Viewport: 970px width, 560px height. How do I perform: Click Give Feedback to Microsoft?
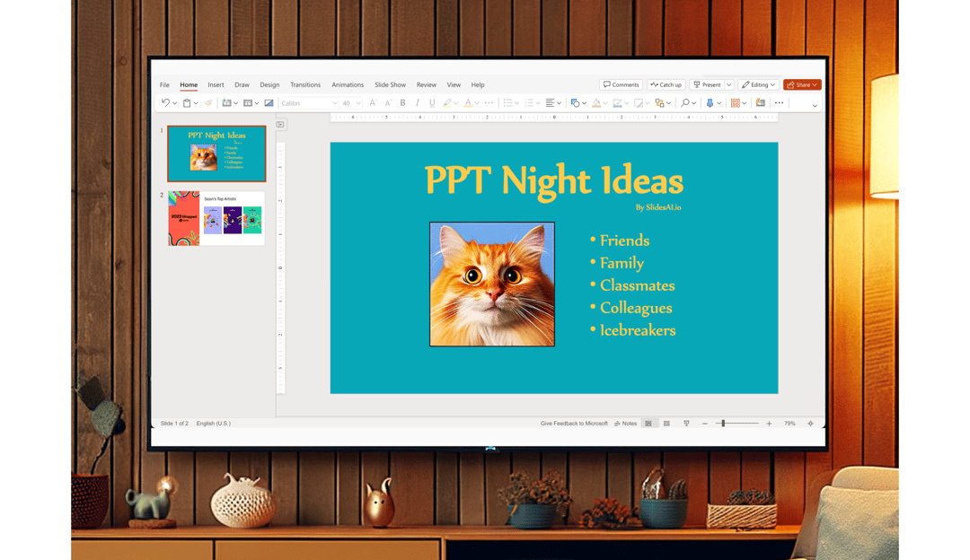(573, 423)
